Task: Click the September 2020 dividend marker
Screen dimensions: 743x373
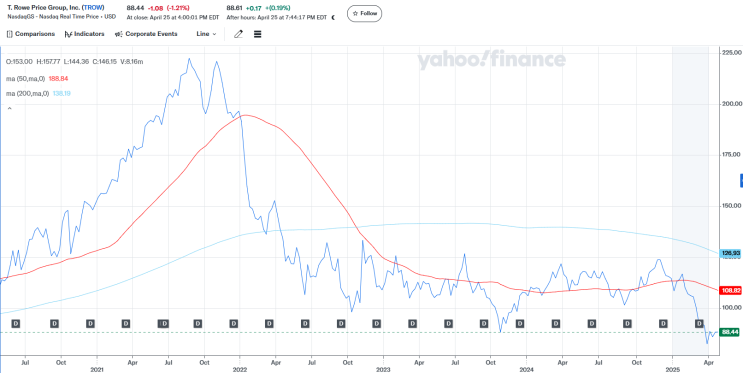Action: tap(54, 323)
